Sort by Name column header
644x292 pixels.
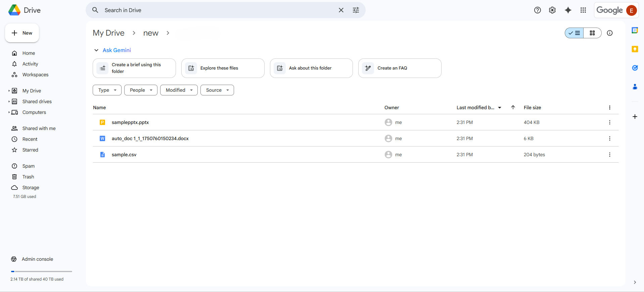(99, 108)
